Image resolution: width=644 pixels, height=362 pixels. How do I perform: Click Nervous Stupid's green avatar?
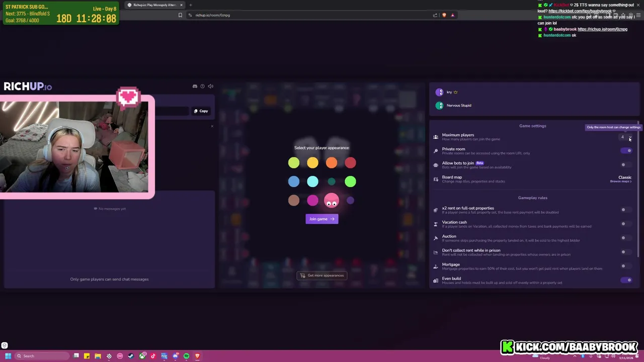point(440,106)
